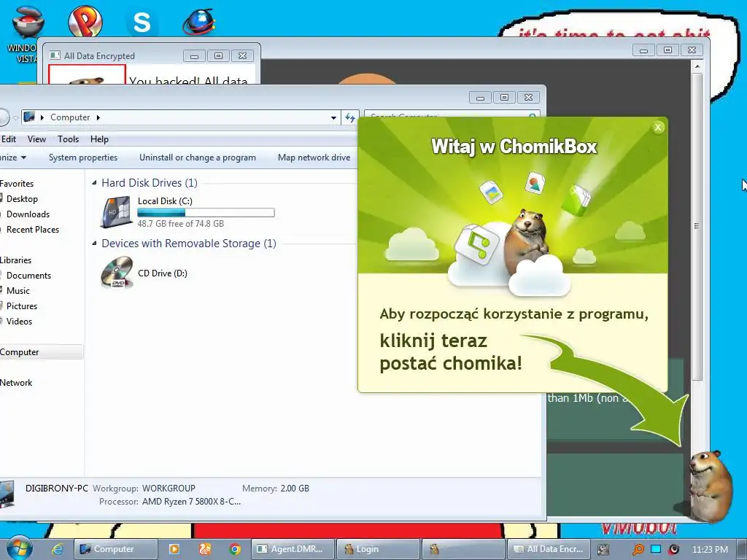
Task: Click the clock showing 11:23 PM
Action: 710,549
